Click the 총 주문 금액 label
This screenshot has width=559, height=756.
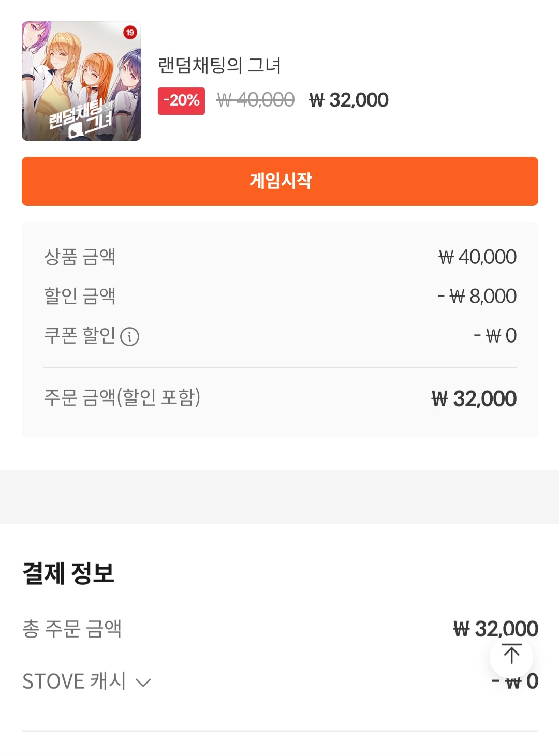click(x=72, y=629)
